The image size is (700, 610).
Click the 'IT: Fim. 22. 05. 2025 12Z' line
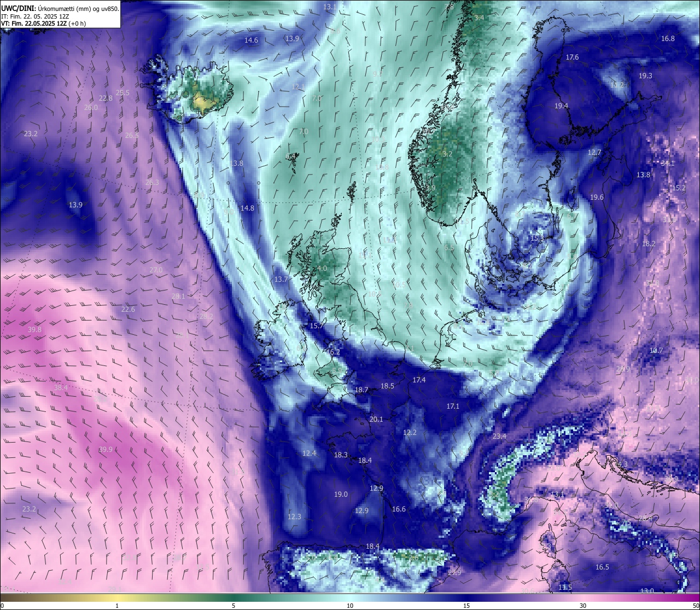[35, 16]
